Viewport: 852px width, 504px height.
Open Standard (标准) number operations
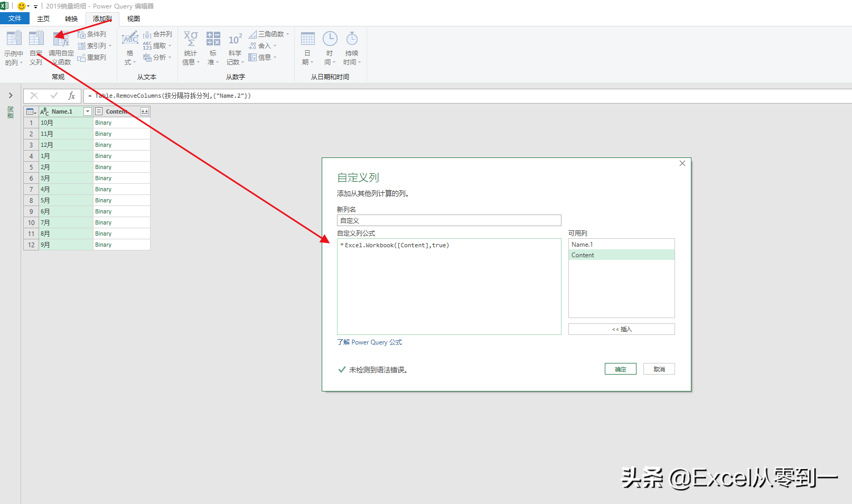coord(213,48)
